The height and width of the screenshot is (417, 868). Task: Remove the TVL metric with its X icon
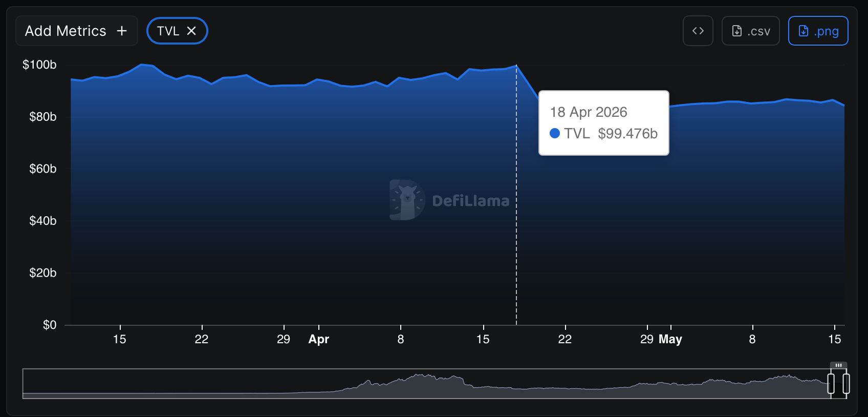[x=191, y=31]
